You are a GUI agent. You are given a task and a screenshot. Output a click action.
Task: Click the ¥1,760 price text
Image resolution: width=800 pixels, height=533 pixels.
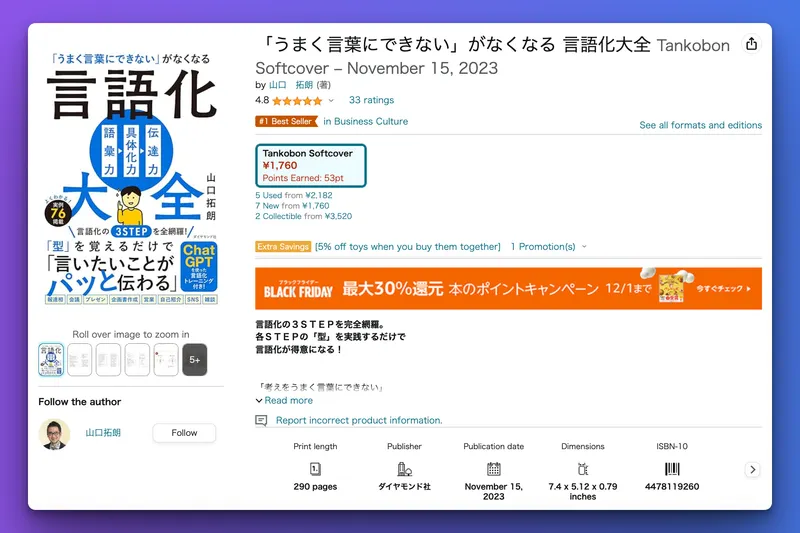click(x=280, y=165)
